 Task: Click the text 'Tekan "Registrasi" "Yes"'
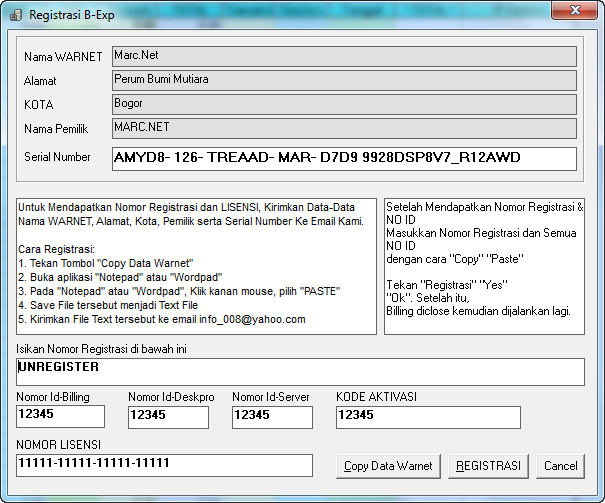click(447, 285)
